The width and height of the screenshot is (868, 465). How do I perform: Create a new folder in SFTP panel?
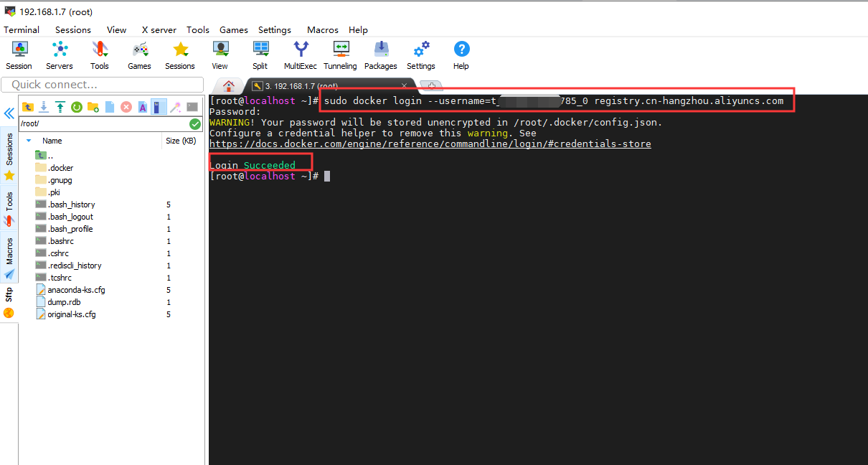point(93,107)
